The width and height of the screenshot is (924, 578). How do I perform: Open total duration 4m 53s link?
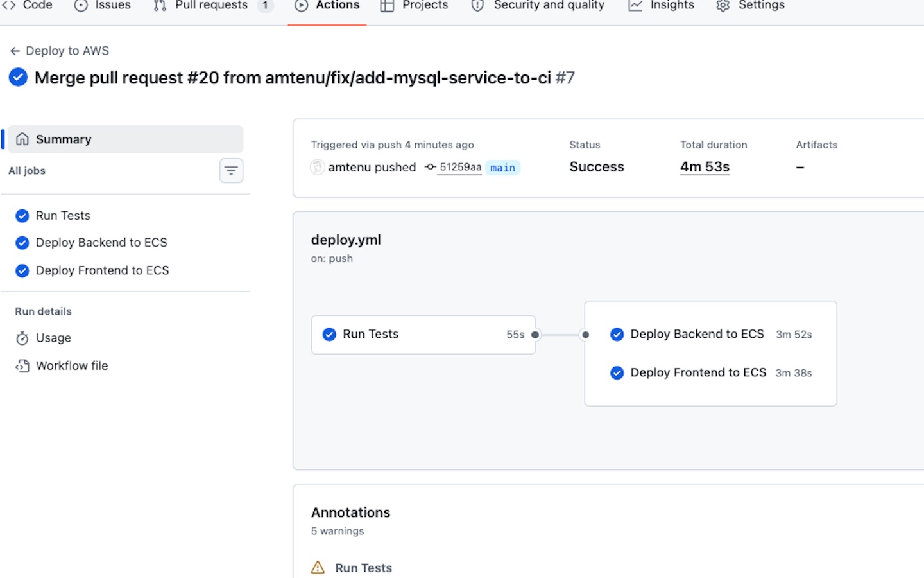coord(705,167)
